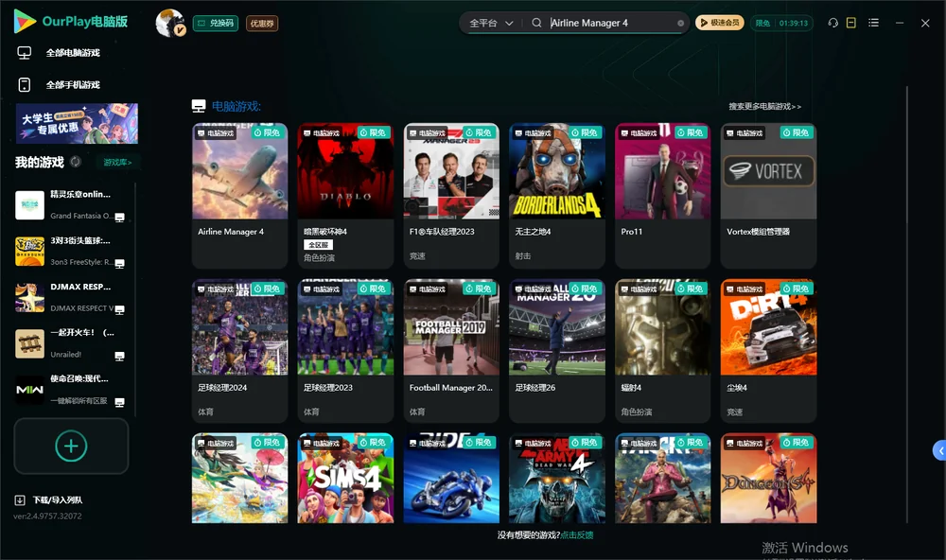Image resolution: width=946 pixels, height=560 pixels.
Task: Open the F1车队经理2023 game card
Action: point(451,196)
